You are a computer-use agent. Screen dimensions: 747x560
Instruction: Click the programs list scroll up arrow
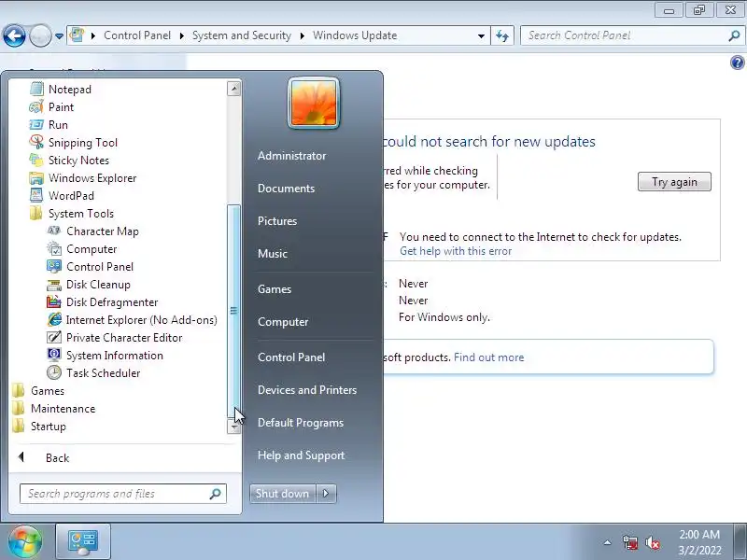pyautogui.click(x=234, y=89)
